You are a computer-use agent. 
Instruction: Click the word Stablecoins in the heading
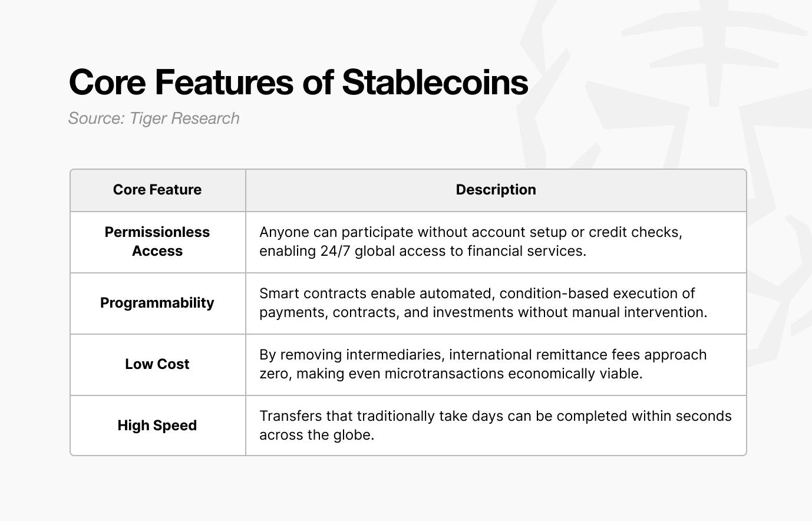coord(435,82)
